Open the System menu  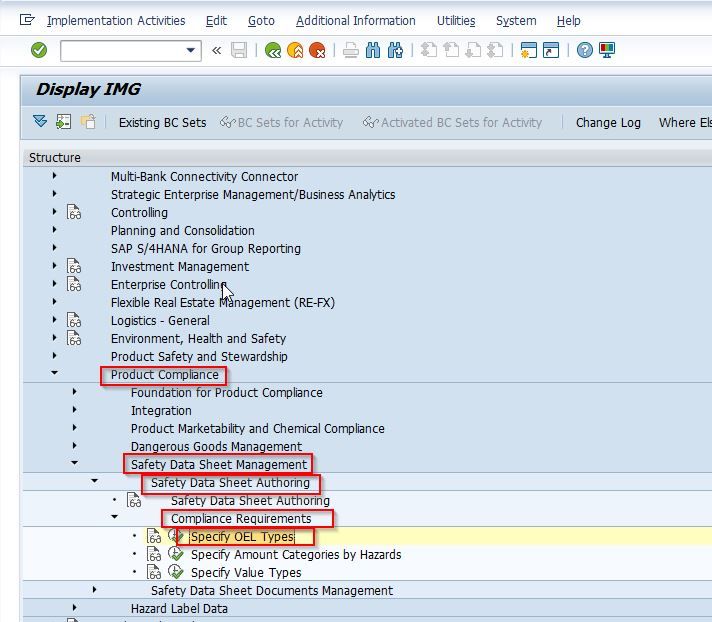(x=516, y=21)
